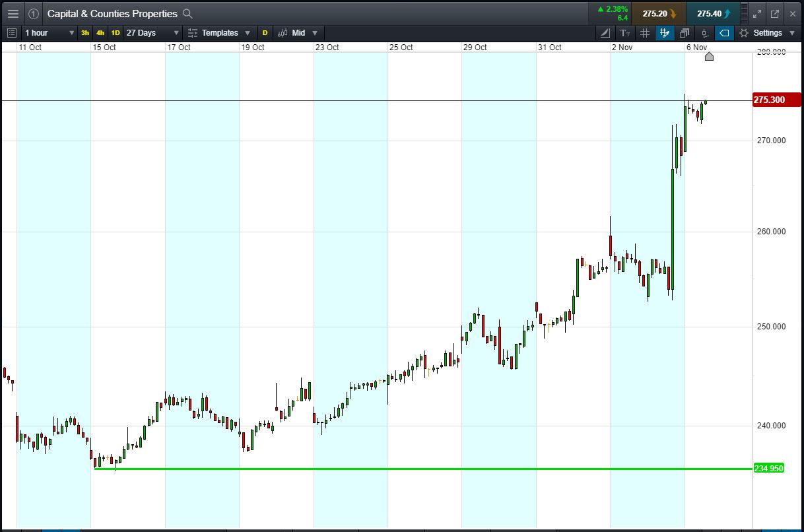Expand chart to full screen

758,13
